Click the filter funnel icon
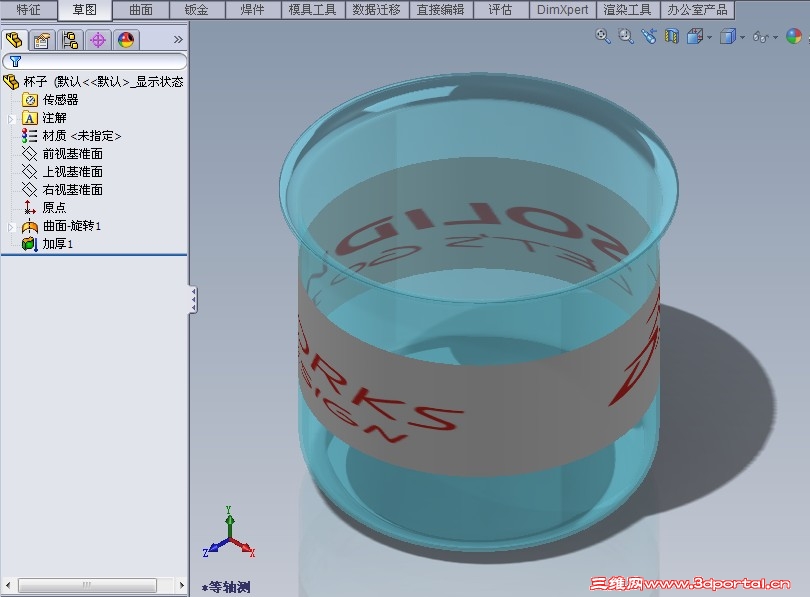 pyautogui.click(x=15, y=61)
